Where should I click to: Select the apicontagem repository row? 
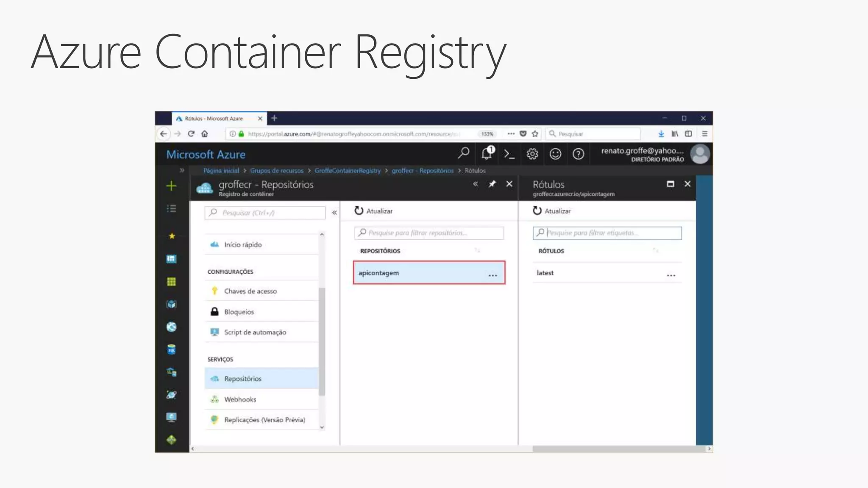[x=429, y=273]
